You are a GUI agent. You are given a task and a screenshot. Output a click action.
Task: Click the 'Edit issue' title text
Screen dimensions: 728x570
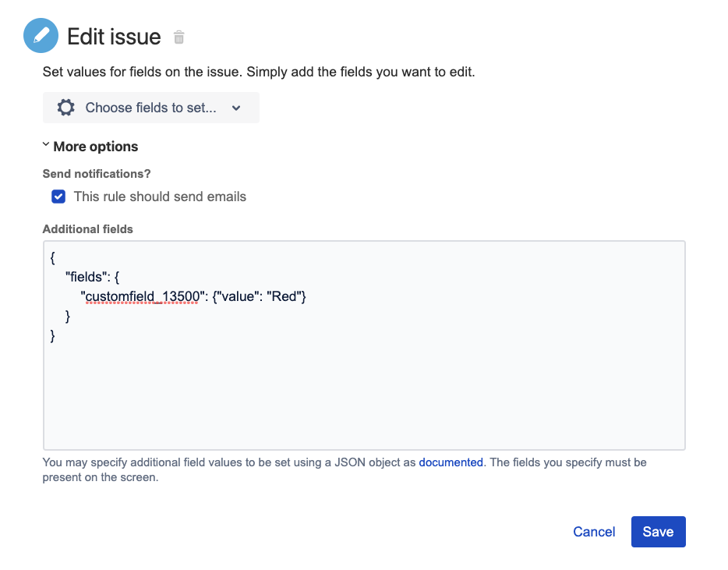coord(114,37)
